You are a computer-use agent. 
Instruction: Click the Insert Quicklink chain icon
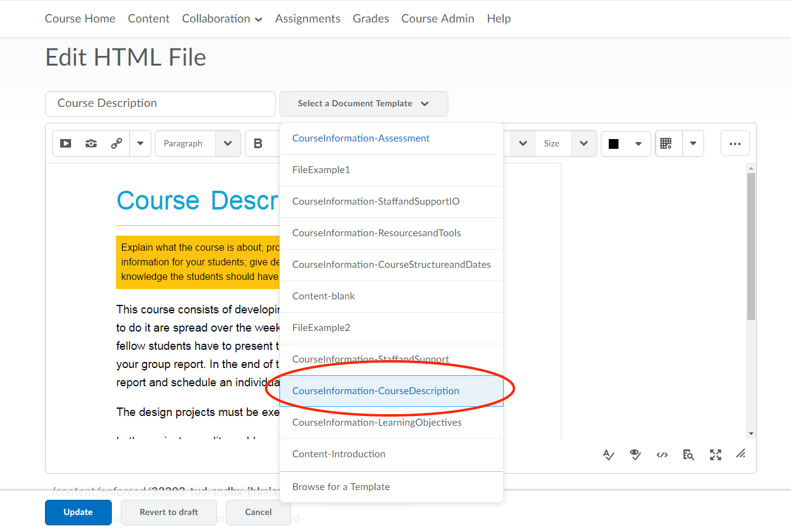tap(116, 144)
